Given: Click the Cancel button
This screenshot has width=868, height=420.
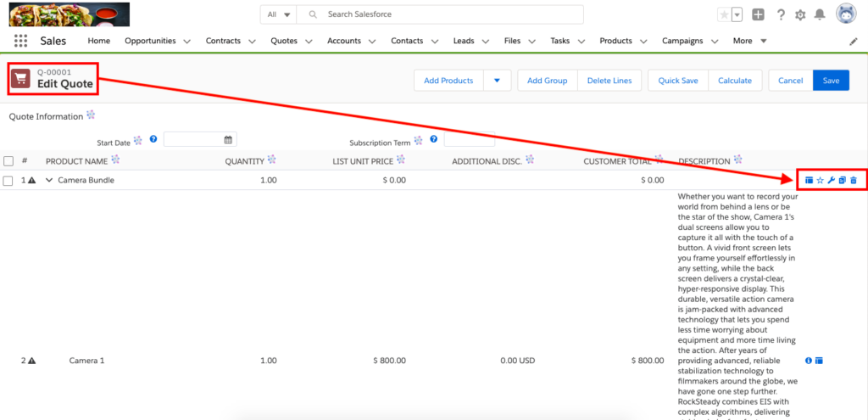Looking at the screenshot, I should pyautogui.click(x=791, y=81).
